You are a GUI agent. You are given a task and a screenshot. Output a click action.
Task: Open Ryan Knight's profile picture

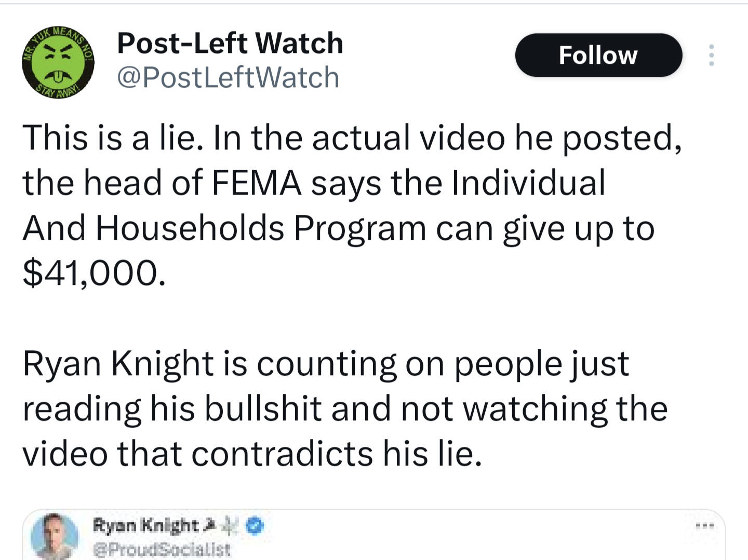54,536
